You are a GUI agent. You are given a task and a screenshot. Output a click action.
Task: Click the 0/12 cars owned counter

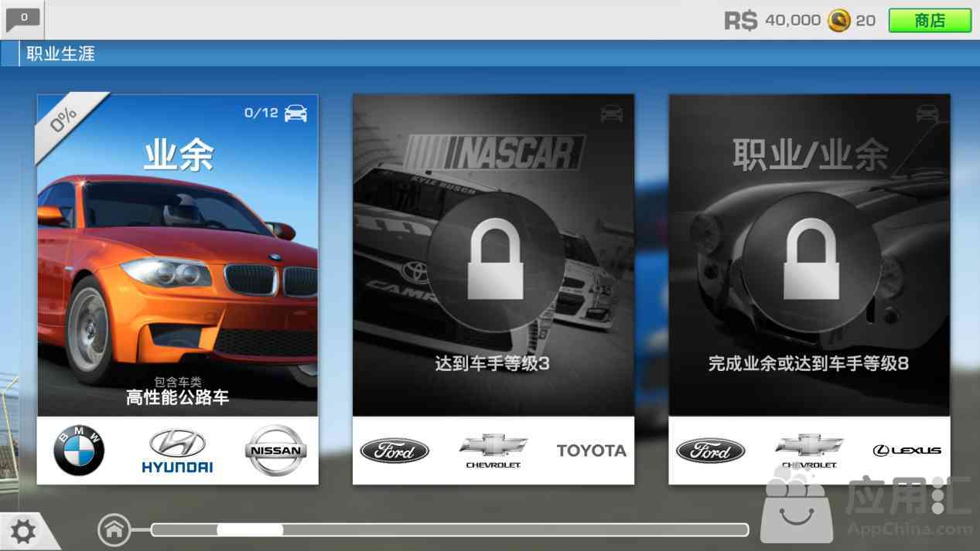261,113
